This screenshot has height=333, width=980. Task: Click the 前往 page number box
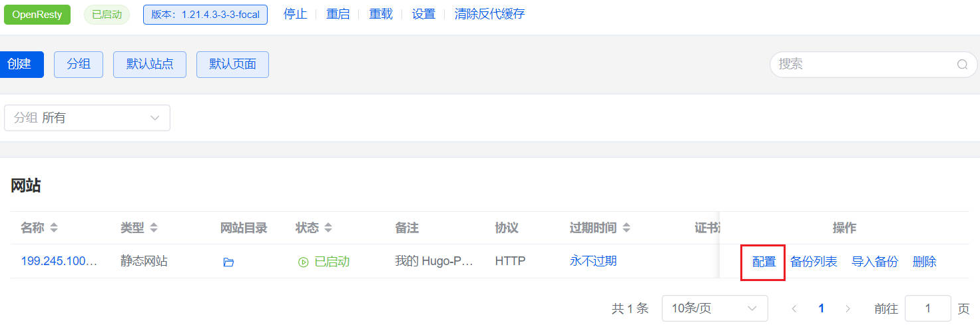(x=928, y=308)
